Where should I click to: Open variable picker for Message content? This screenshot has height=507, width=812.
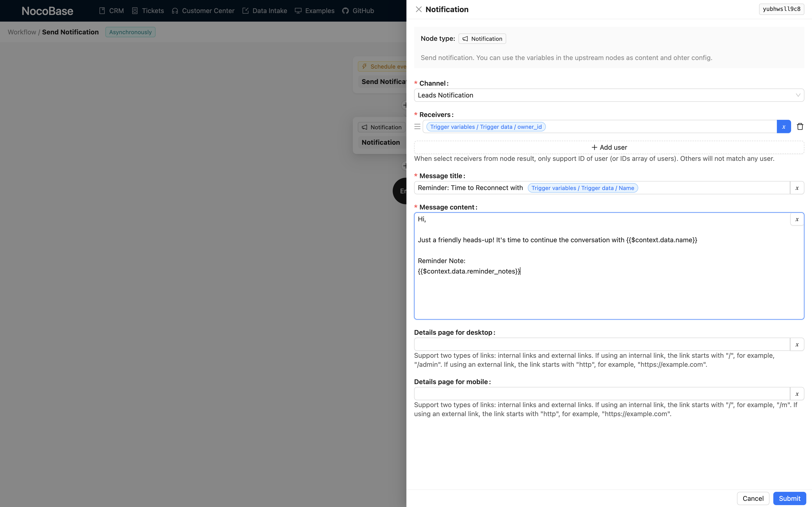coord(797,219)
